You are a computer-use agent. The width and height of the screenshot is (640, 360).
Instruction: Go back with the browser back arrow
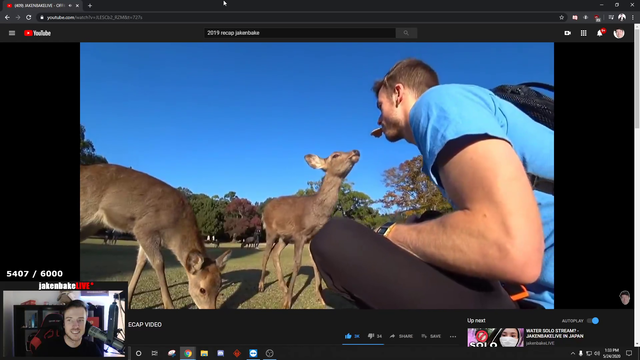pyautogui.click(x=7, y=17)
